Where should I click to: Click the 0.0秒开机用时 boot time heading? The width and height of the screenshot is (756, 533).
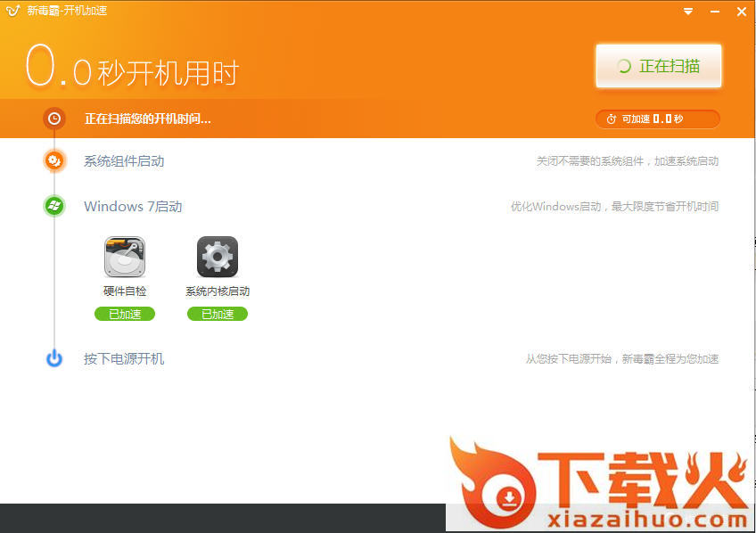pyautogui.click(x=132, y=68)
